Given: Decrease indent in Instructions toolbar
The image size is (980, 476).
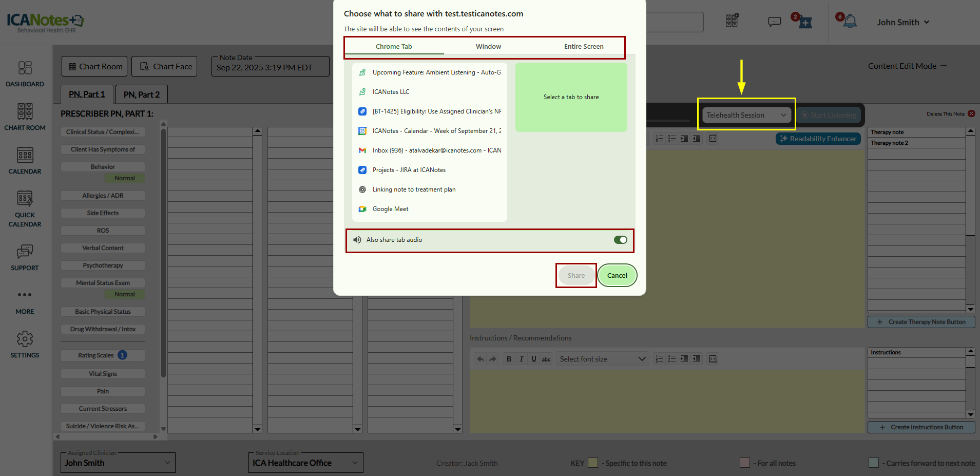Looking at the screenshot, I should [697, 359].
